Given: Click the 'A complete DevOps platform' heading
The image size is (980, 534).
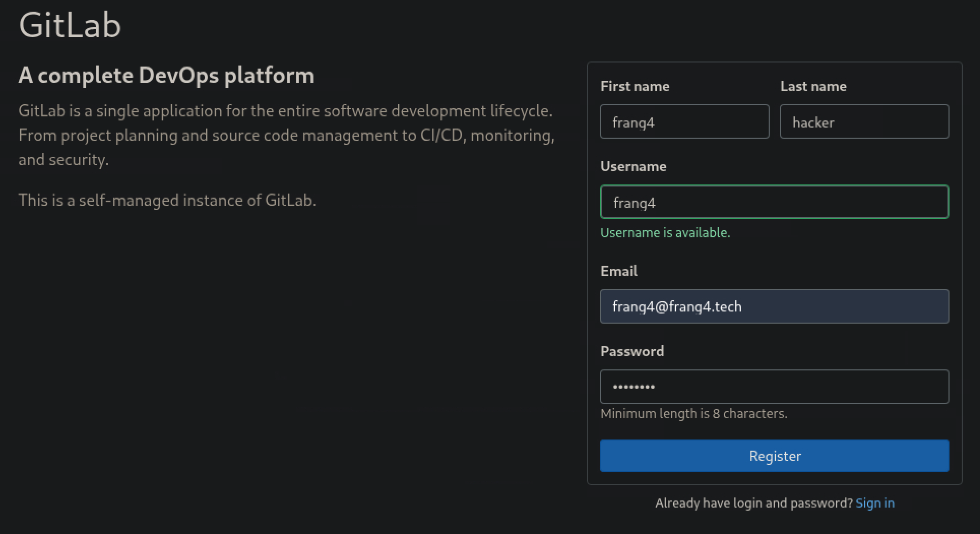Looking at the screenshot, I should pyautogui.click(x=166, y=76).
